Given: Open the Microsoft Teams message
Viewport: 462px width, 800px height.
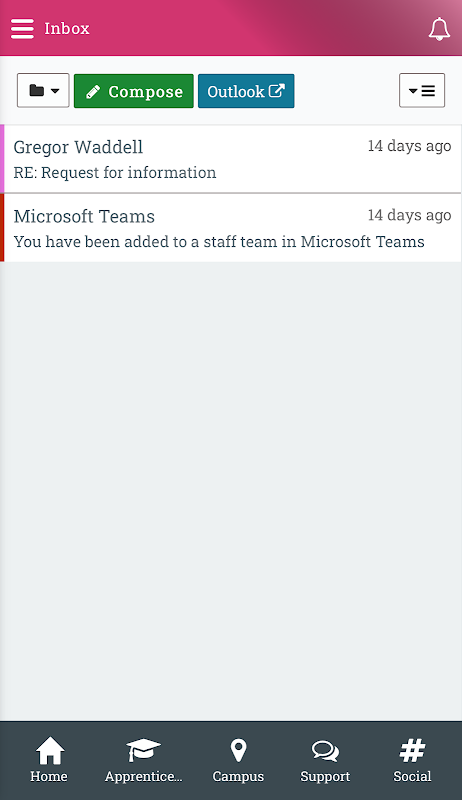Looking at the screenshot, I should point(231,228).
